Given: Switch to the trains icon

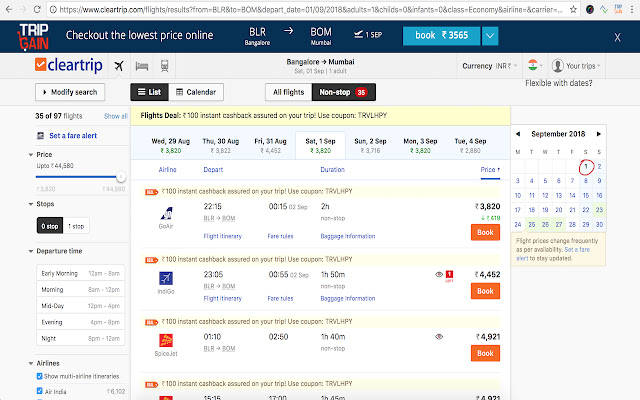Looking at the screenshot, I should click(x=164, y=66).
